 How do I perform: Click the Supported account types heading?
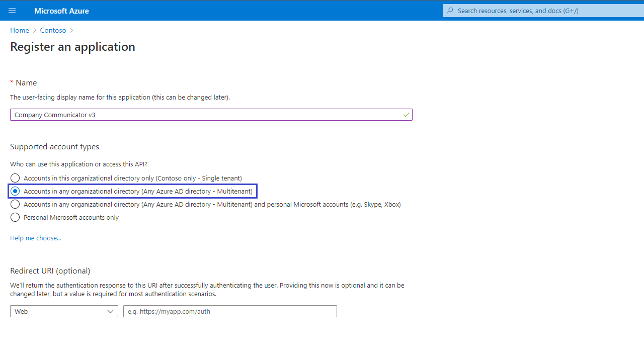(x=54, y=147)
